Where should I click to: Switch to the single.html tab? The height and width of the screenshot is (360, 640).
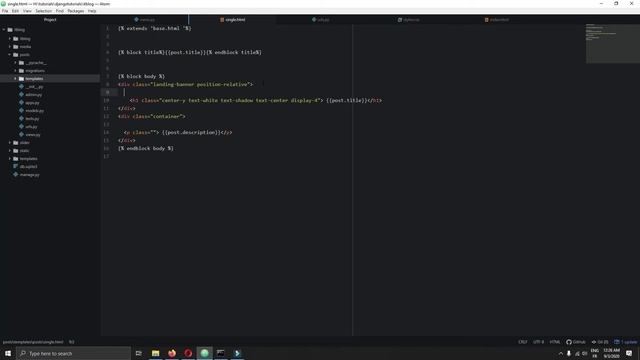coord(232,20)
